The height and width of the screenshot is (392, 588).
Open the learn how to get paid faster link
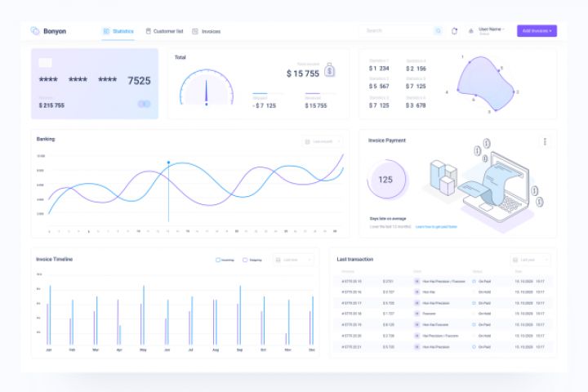[x=436, y=226]
